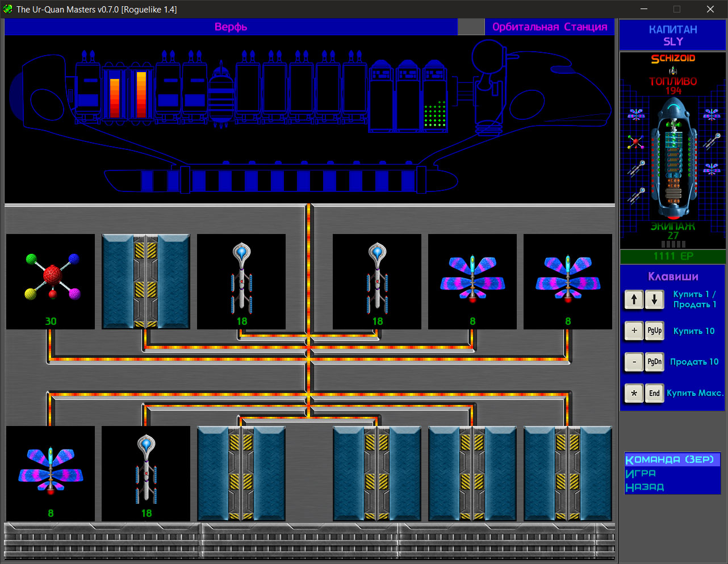Click the PgUp key button
This screenshot has height=564, width=728.
click(x=654, y=331)
